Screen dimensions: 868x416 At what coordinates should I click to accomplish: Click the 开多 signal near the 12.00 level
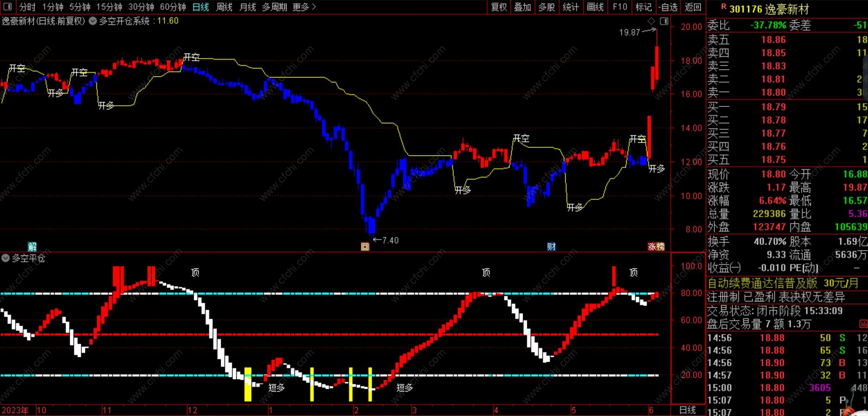pyautogui.click(x=657, y=169)
